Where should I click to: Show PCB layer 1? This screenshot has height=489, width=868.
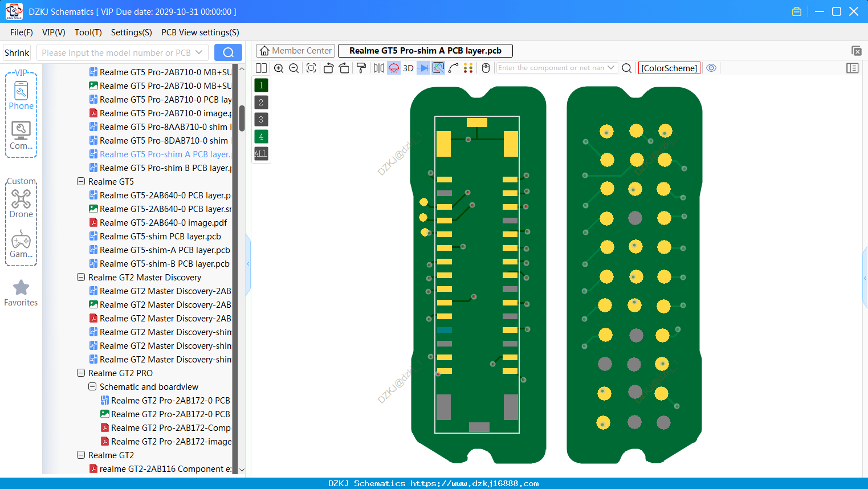click(x=261, y=85)
